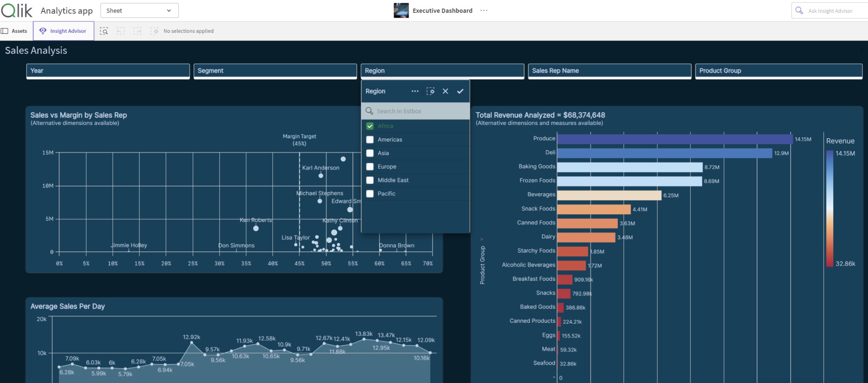This screenshot has width=868, height=383.
Task: Click the step back selection icon
Action: click(x=121, y=31)
